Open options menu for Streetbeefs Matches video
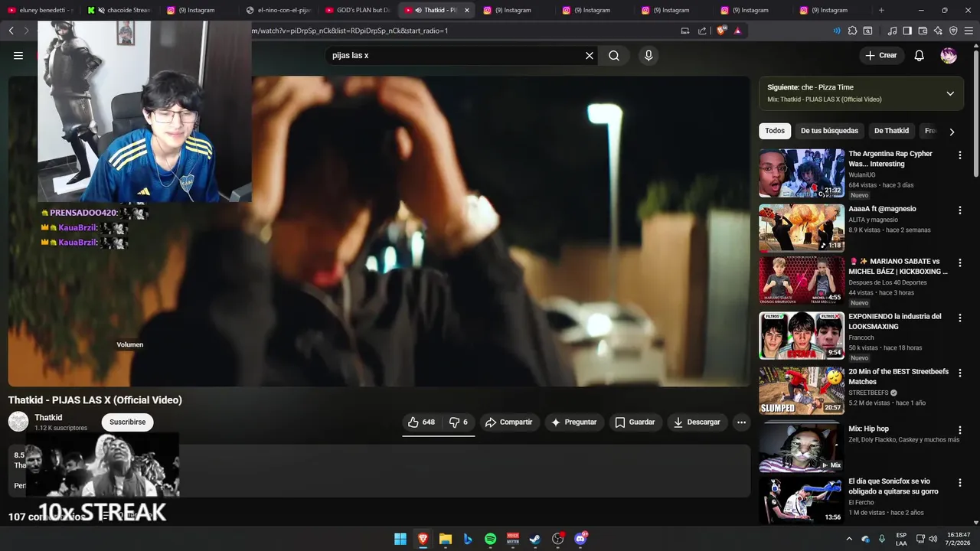 [x=960, y=373]
